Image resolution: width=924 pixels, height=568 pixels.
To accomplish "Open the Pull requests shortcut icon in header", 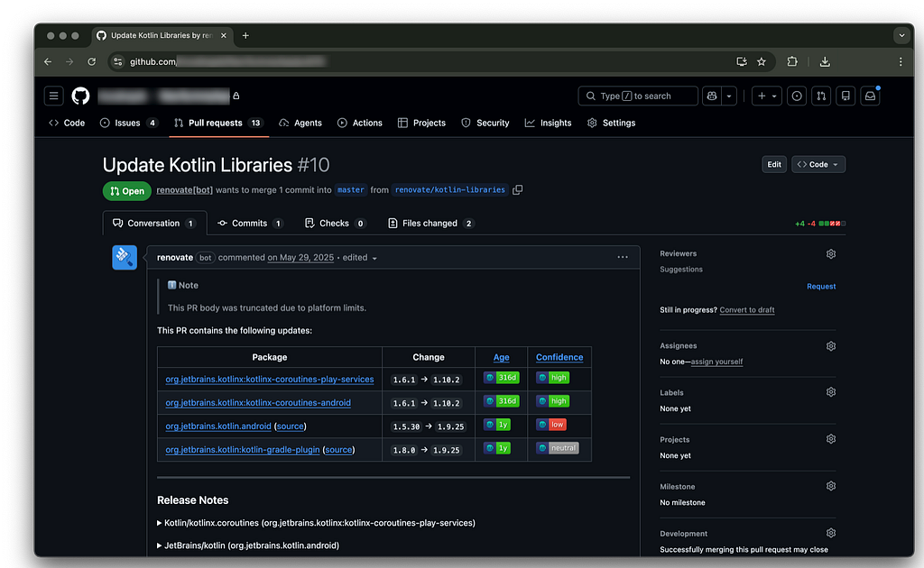I will coord(821,96).
